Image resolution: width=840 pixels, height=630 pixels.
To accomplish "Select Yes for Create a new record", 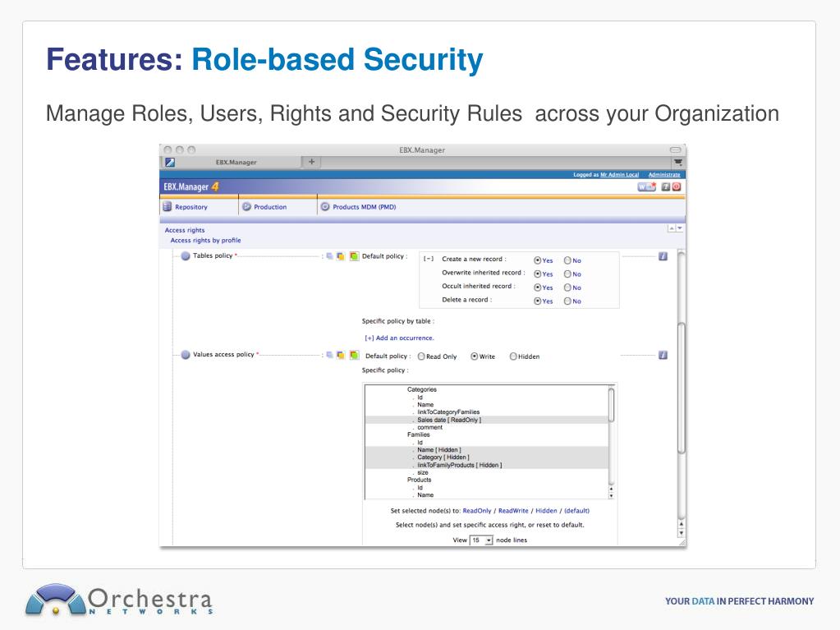I will [537, 260].
